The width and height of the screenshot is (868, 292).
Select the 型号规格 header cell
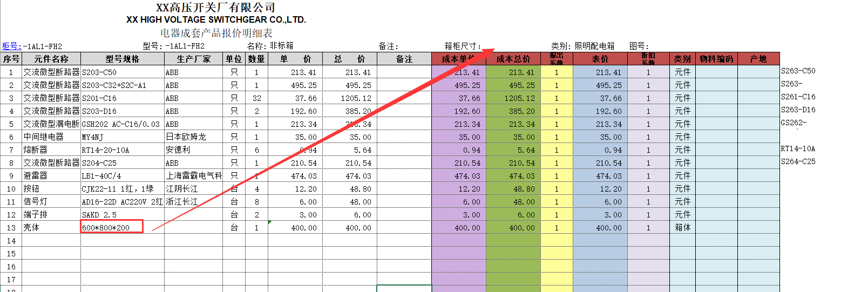123,59
